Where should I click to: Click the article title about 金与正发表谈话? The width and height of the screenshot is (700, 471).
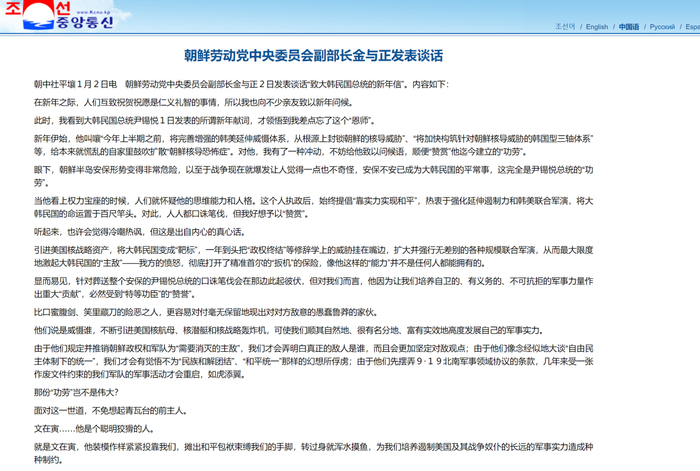pos(313,55)
